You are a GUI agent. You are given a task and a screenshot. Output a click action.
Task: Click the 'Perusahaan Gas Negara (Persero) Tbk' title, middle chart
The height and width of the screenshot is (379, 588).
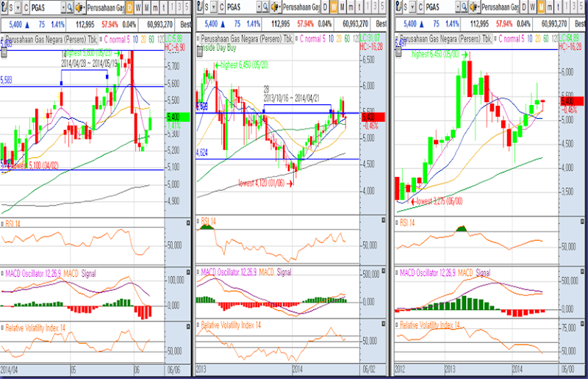pyautogui.click(x=246, y=39)
